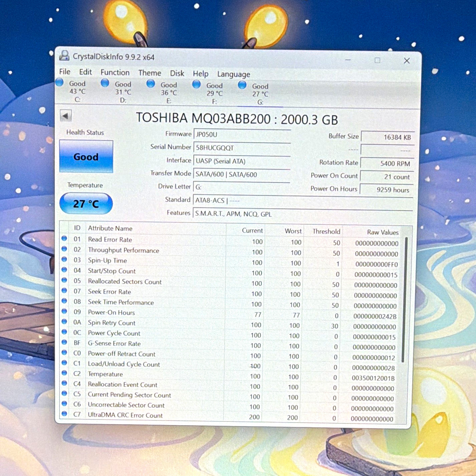Click the attribute list vertical scrollbar
This screenshot has width=476, height=476.
(405, 299)
